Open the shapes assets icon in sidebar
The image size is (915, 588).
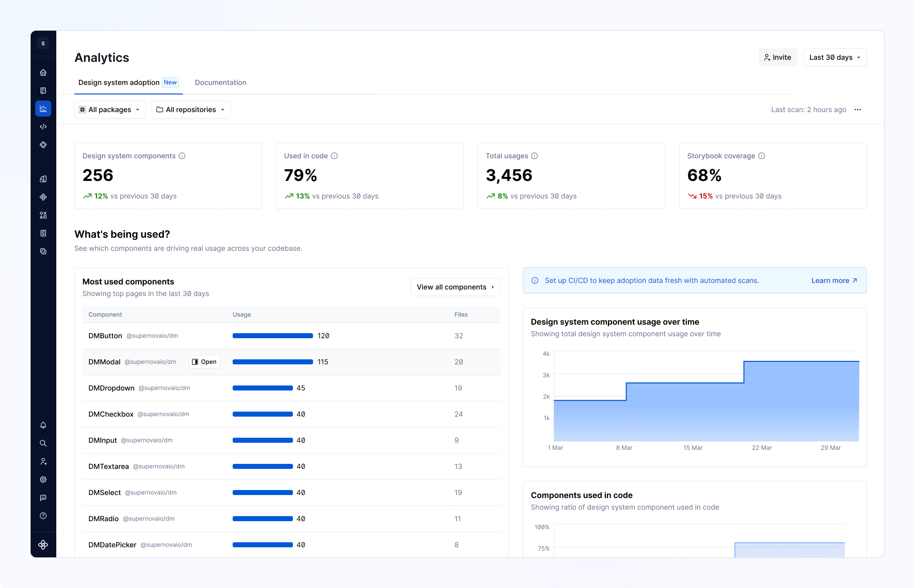click(43, 215)
